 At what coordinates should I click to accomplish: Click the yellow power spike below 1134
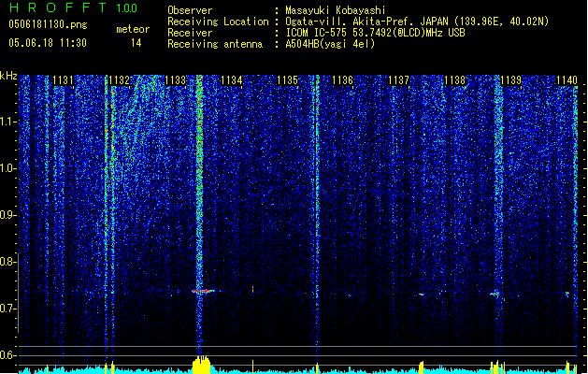pos(252,367)
